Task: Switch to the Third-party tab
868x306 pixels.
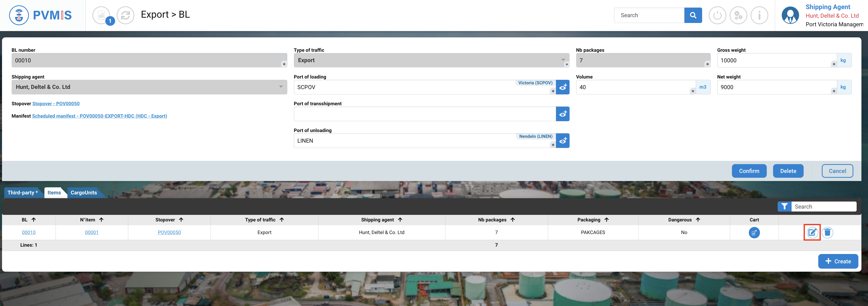Action: tap(22, 192)
